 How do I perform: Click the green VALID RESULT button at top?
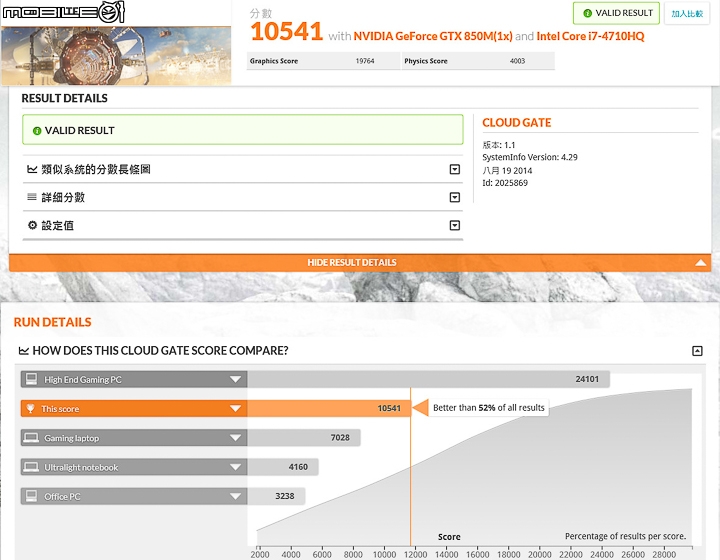[x=616, y=13]
